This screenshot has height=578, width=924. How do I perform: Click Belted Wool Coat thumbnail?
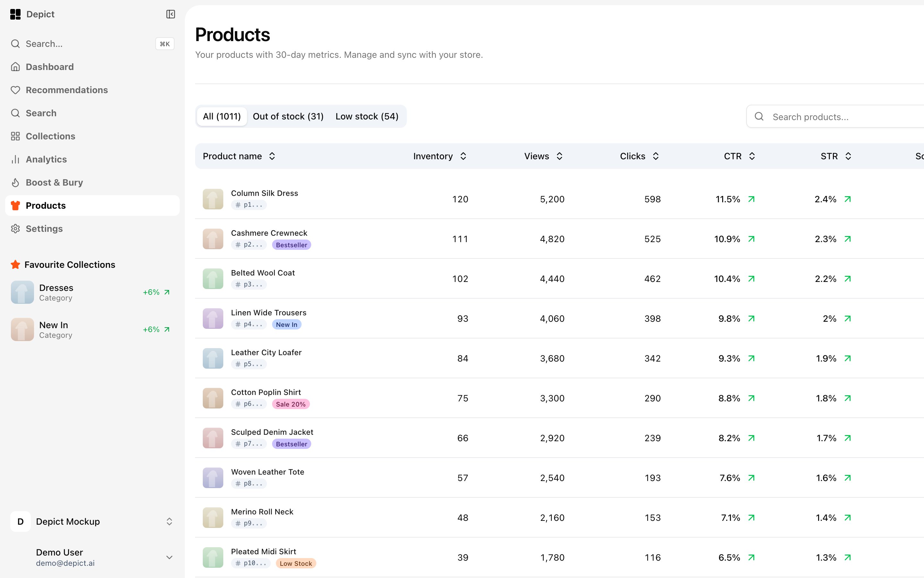click(x=213, y=279)
